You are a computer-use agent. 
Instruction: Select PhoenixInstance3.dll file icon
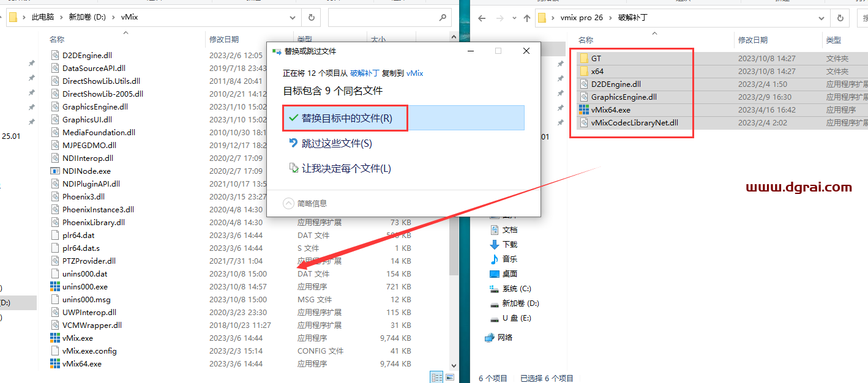(x=55, y=209)
